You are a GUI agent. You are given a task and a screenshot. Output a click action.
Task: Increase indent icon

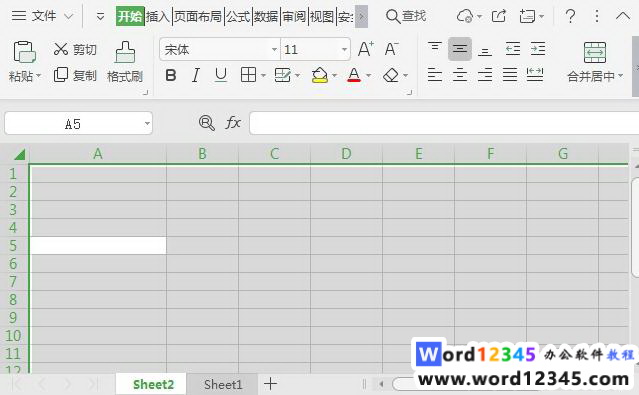(538, 49)
